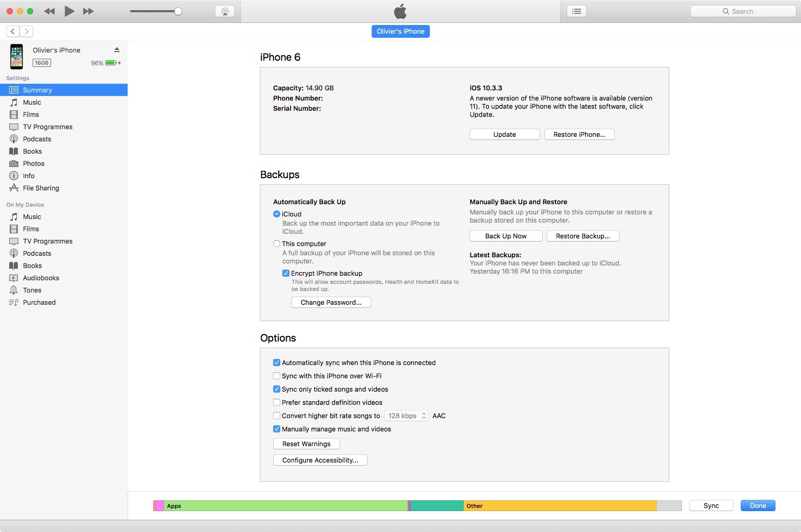Screen dimensions: 801x532
Task: Click the Music icon under On My Device
Action: click(14, 216)
